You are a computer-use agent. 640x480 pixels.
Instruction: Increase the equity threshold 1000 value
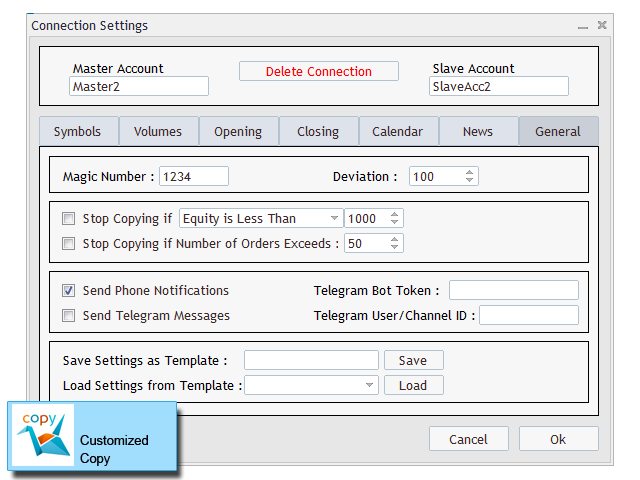coord(394,214)
